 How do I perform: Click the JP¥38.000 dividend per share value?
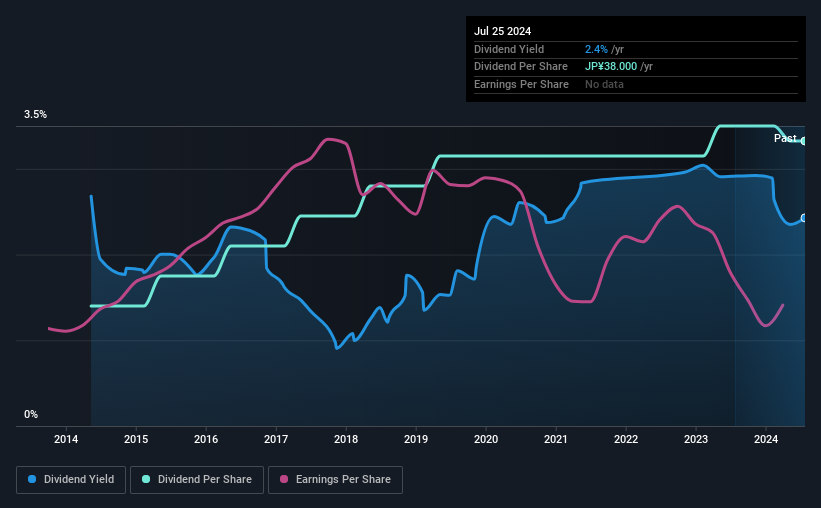pyautogui.click(x=611, y=67)
